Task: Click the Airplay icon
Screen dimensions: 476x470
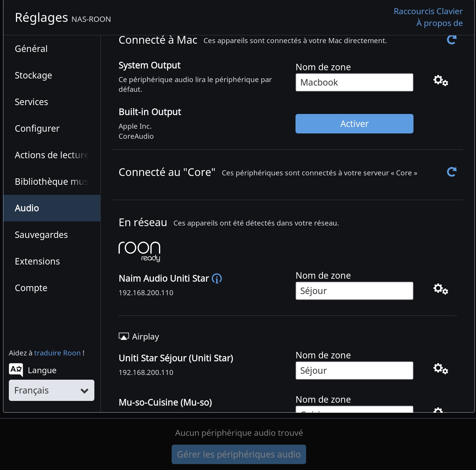Action: point(124,337)
